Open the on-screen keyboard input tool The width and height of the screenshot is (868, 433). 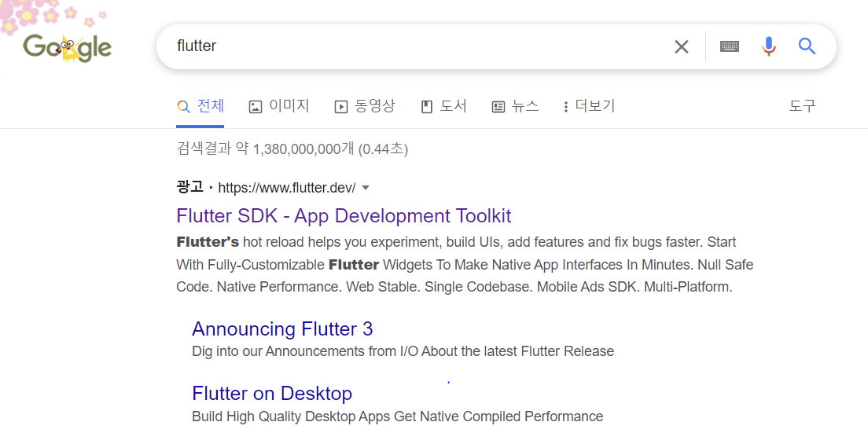tap(730, 47)
